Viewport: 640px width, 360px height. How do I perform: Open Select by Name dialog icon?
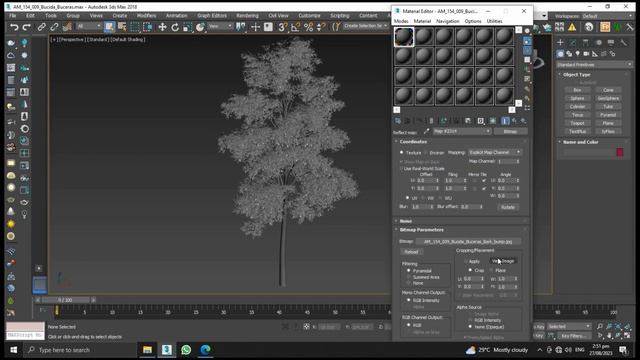click(122, 27)
